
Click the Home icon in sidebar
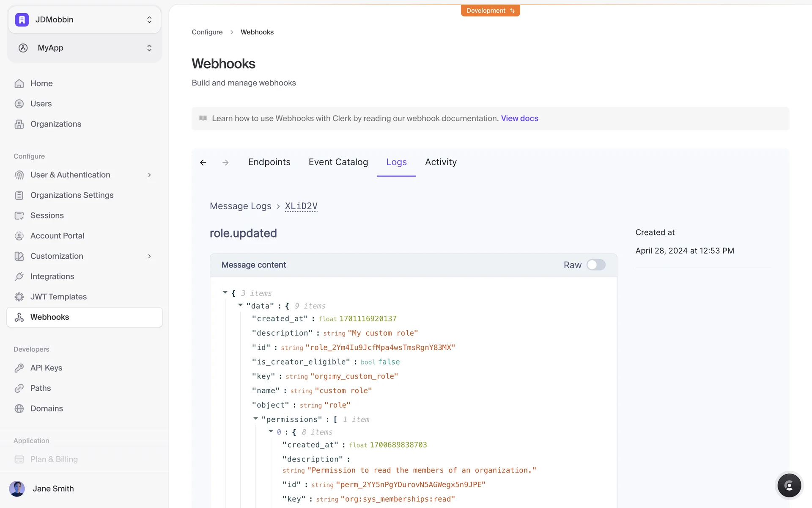click(x=19, y=83)
